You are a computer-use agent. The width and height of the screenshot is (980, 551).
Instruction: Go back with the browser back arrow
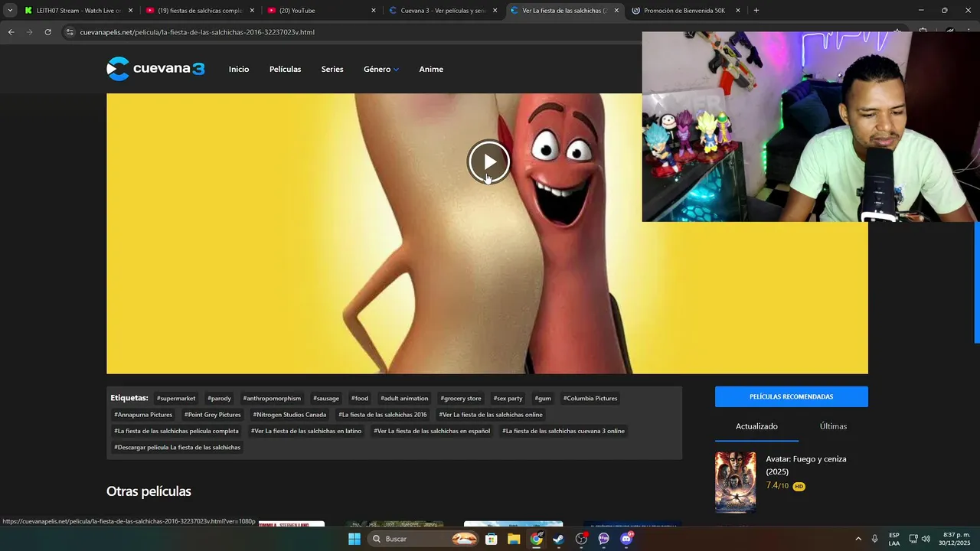click(x=11, y=32)
